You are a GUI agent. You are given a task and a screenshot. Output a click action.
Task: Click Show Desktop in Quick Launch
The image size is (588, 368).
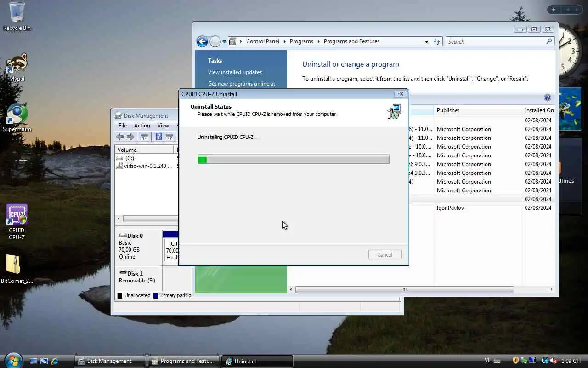click(x=34, y=362)
